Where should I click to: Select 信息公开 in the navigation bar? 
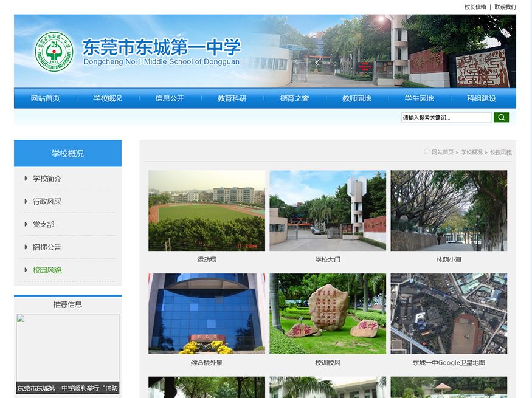pos(170,98)
